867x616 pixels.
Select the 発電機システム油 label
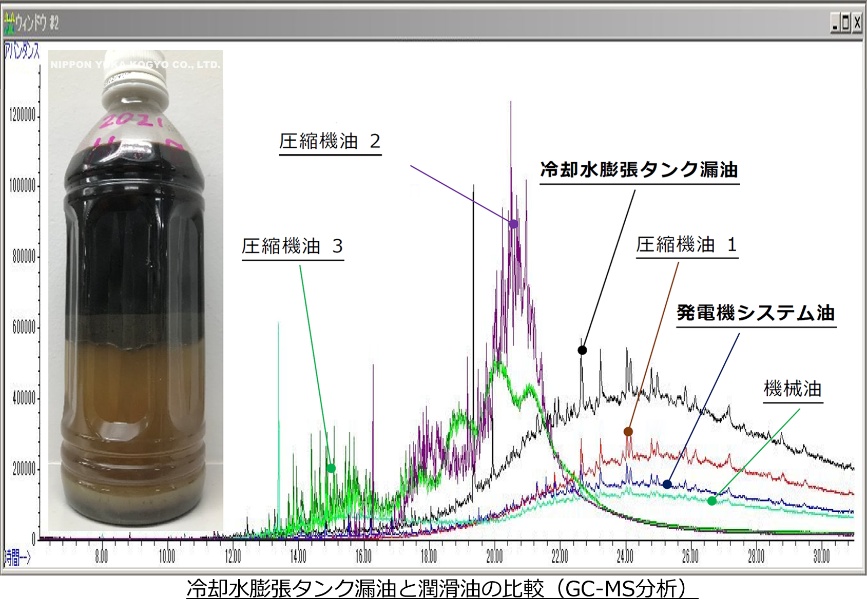(755, 313)
